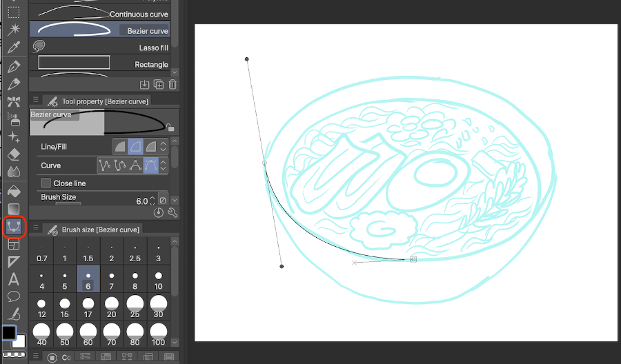Select the Rectangle sub tool
The image size is (621, 364).
pos(100,63)
